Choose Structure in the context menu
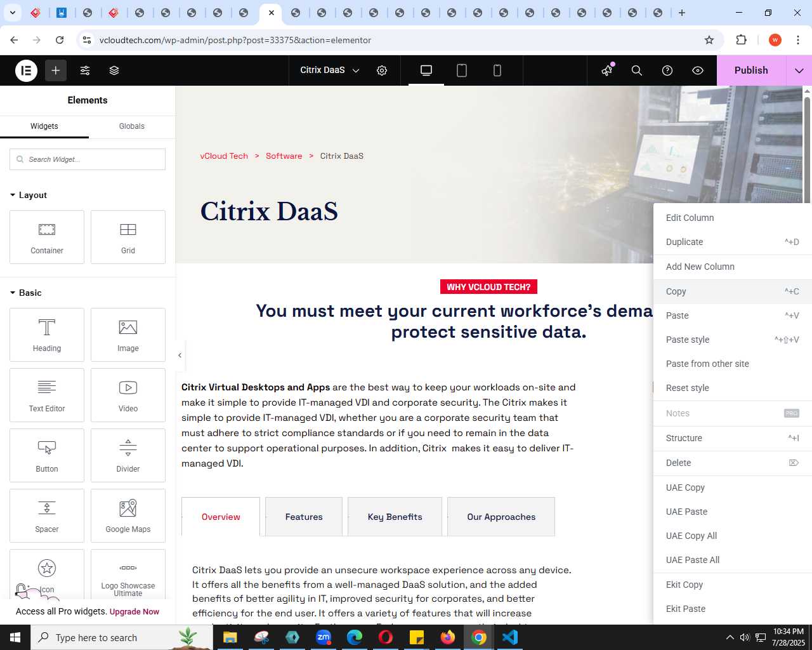The height and width of the screenshot is (650, 812). pyautogui.click(x=733, y=438)
